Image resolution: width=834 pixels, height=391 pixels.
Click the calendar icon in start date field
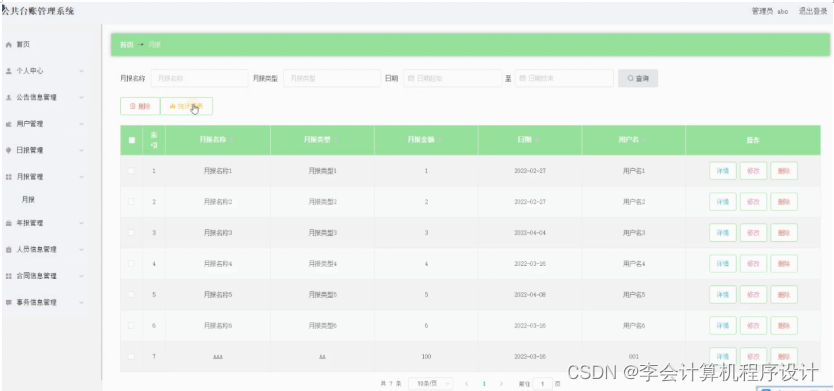pos(411,78)
